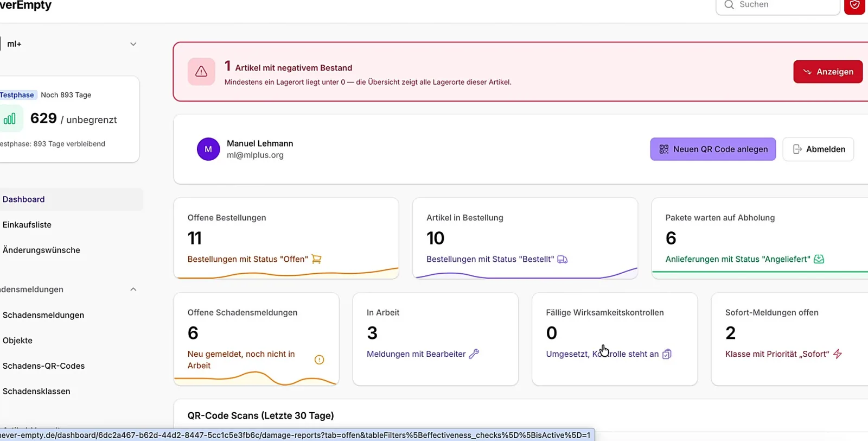Click the red Anzeigen button
This screenshot has height=441, width=868.
point(828,72)
